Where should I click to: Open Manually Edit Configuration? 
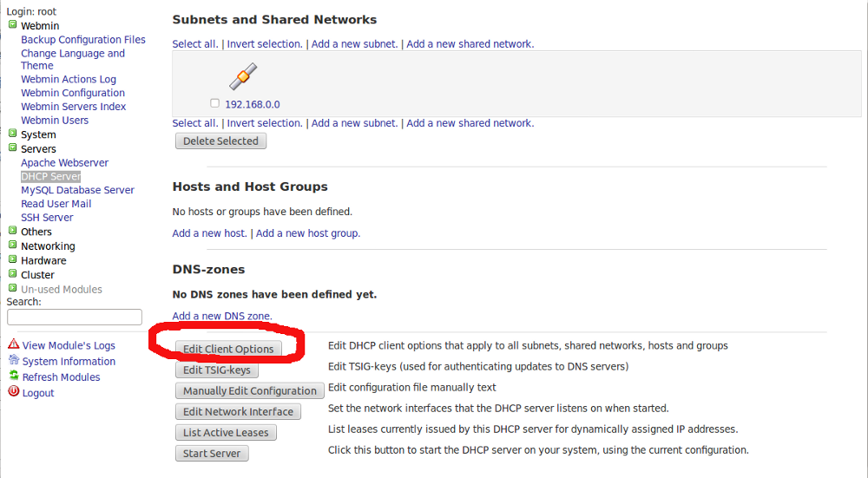249,390
